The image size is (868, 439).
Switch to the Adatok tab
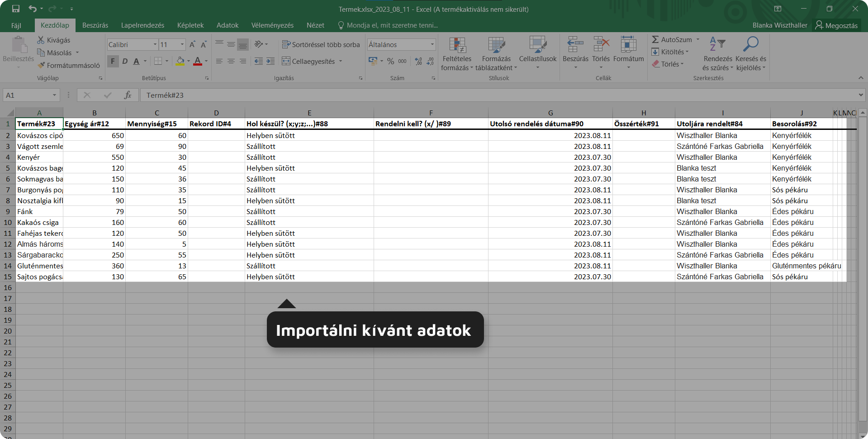coord(228,25)
